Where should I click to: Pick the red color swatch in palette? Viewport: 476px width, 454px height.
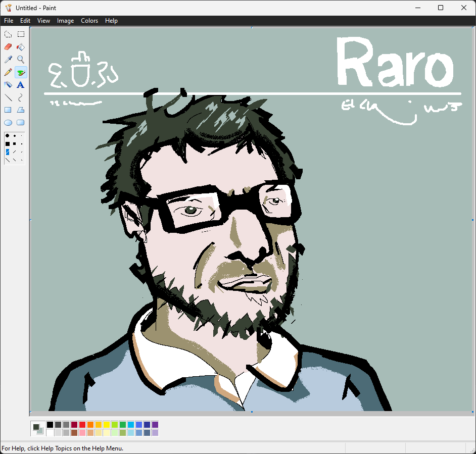coord(82,425)
